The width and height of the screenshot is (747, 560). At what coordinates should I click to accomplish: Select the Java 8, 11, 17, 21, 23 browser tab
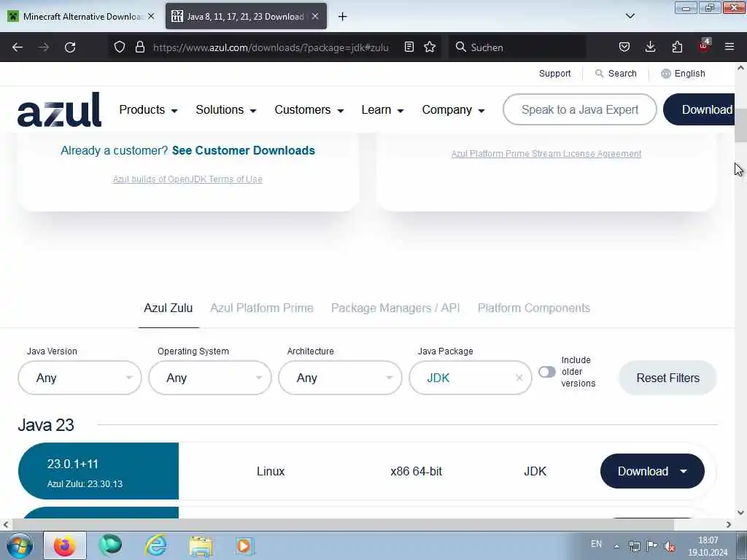click(245, 16)
